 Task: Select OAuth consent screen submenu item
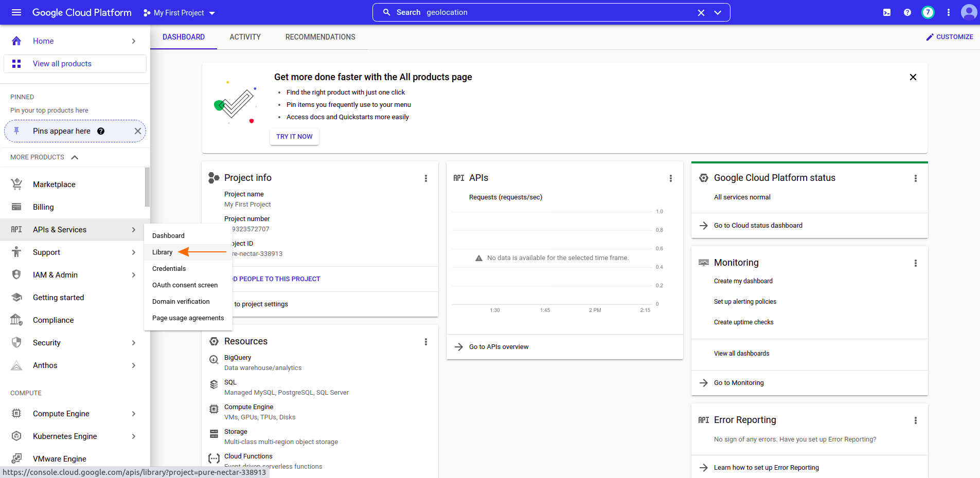188,285
